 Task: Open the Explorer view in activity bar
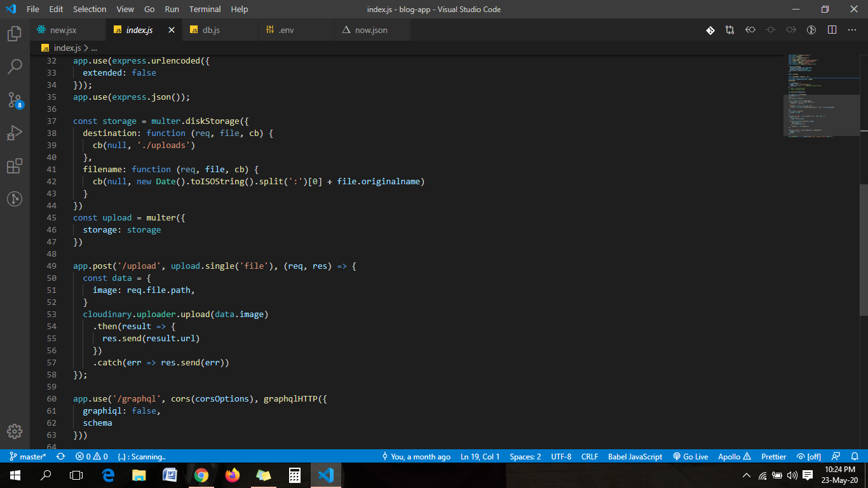click(15, 34)
